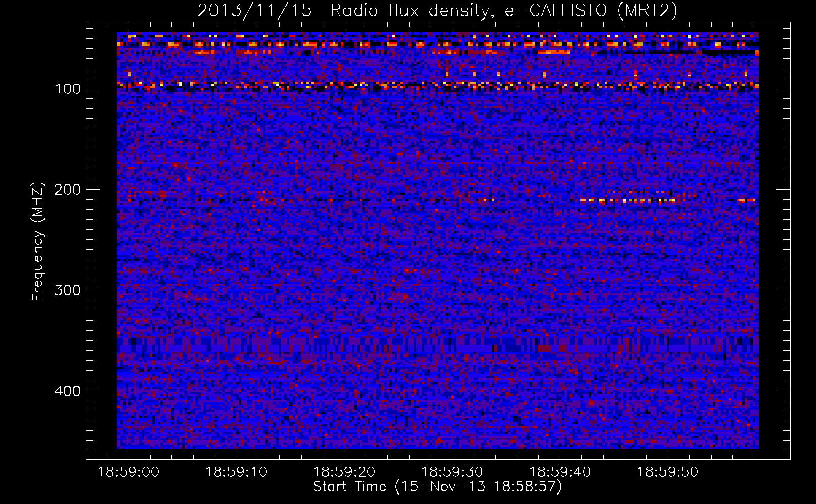
Task: Click the 'Frequency (MHZ)' axis label
Action: click(x=38, y=242)
